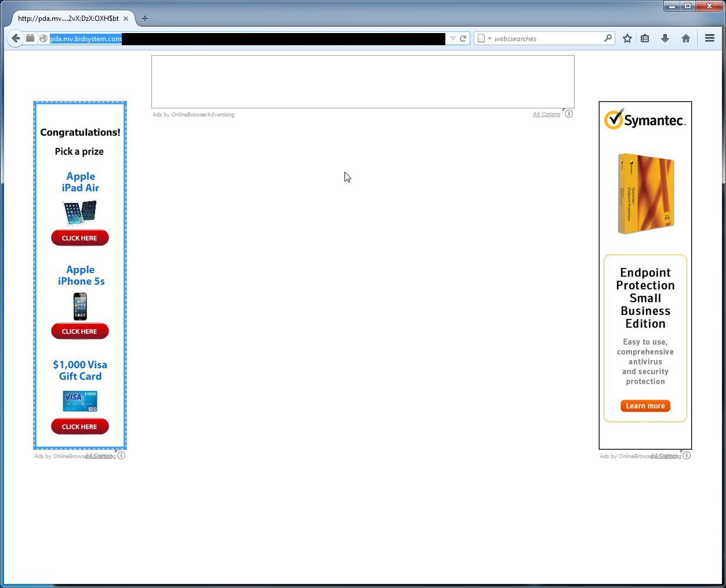Viewport: 726px width, 588px height.
Task: Bookmark this page using the star icon
Action: pyautogui.click(x=627, y=38)
